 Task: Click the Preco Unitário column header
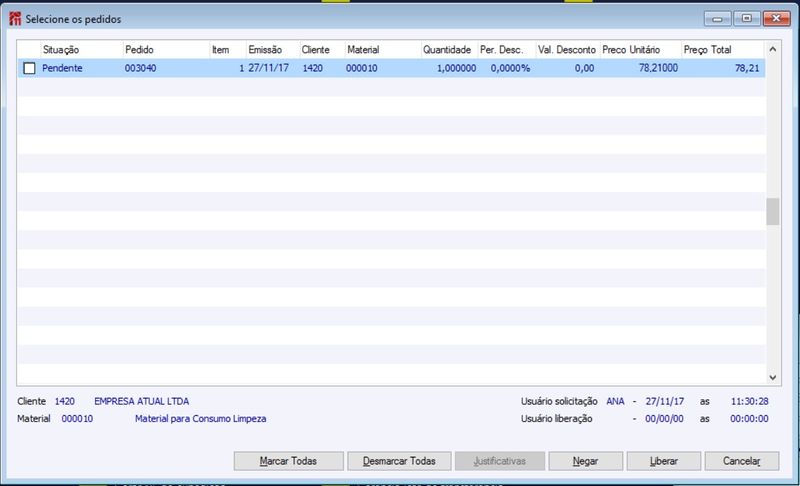coord(641,49)
